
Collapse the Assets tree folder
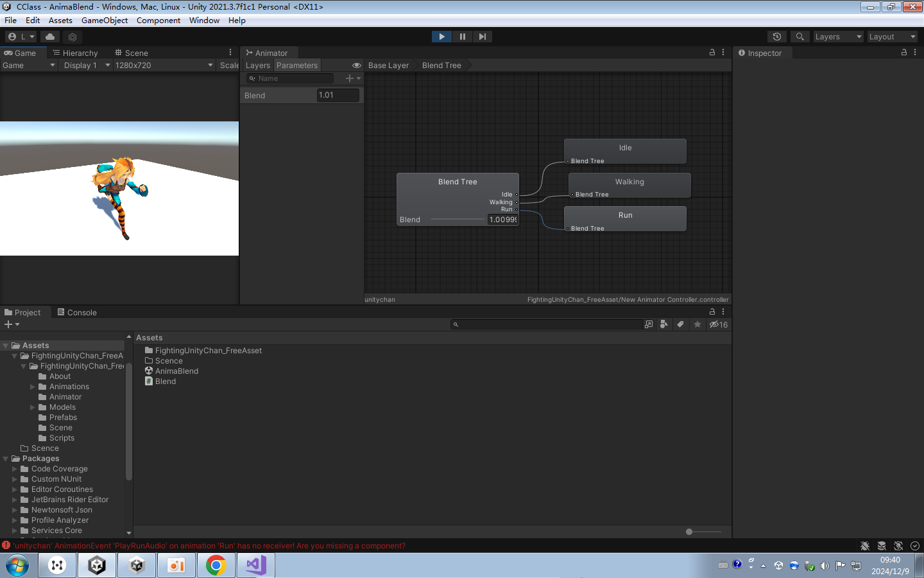pyautogui.click(x=6, y=346)
